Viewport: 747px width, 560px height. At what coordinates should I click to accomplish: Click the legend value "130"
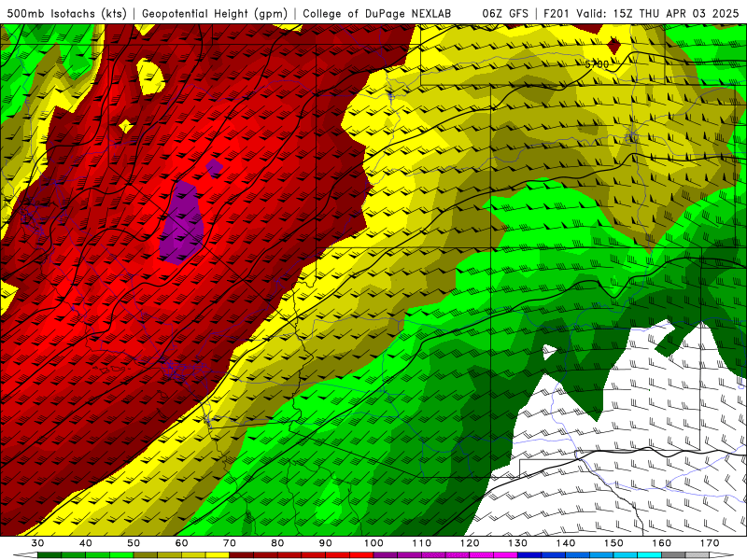point(518,543)
